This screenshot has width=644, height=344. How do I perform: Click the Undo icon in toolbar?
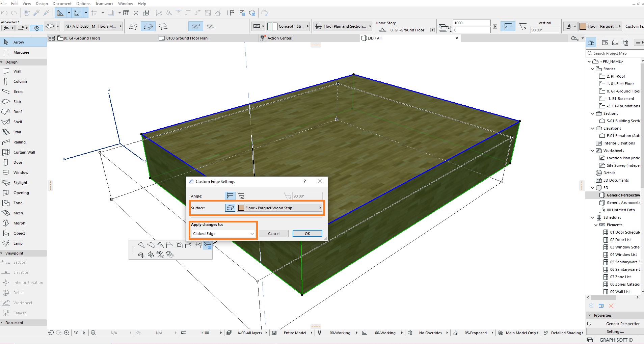pyautogui.click(x=4, y=13)
